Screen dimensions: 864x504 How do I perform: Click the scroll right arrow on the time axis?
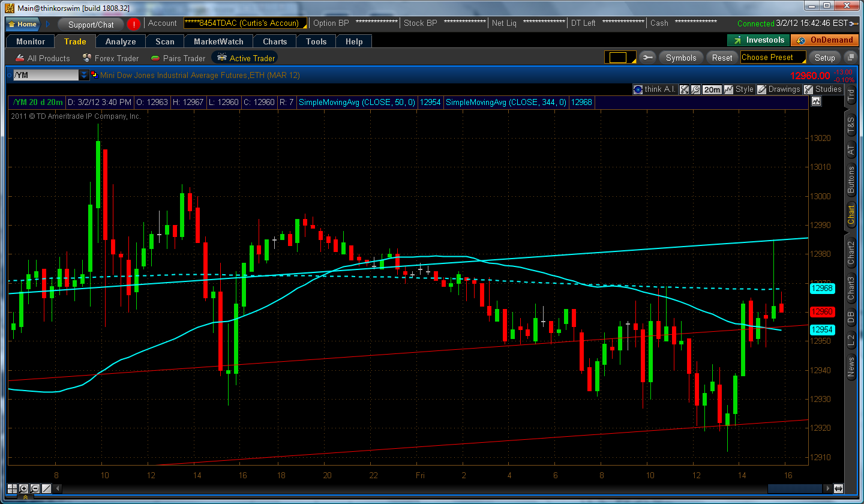[829, 488]
